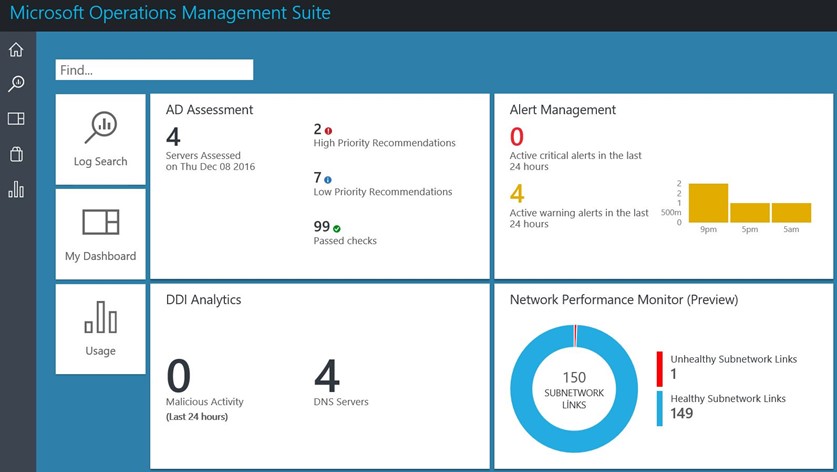
Task: Open Log Search icon in sidebar
Action: [x=16, y=83]
